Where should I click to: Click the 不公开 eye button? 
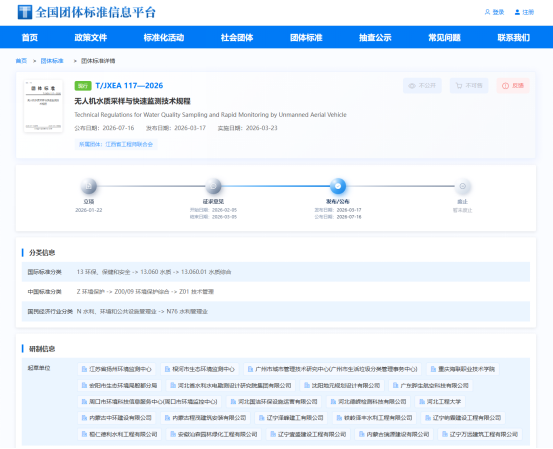422,86
